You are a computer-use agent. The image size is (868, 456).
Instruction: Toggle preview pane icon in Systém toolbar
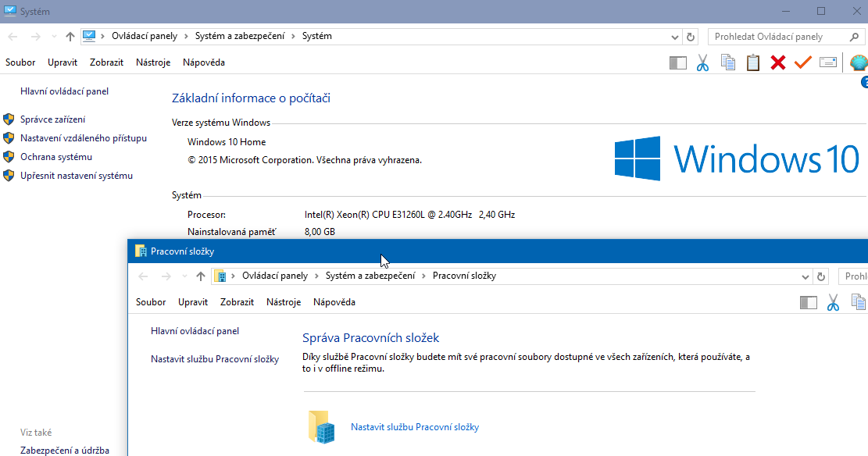pos(677,63)
